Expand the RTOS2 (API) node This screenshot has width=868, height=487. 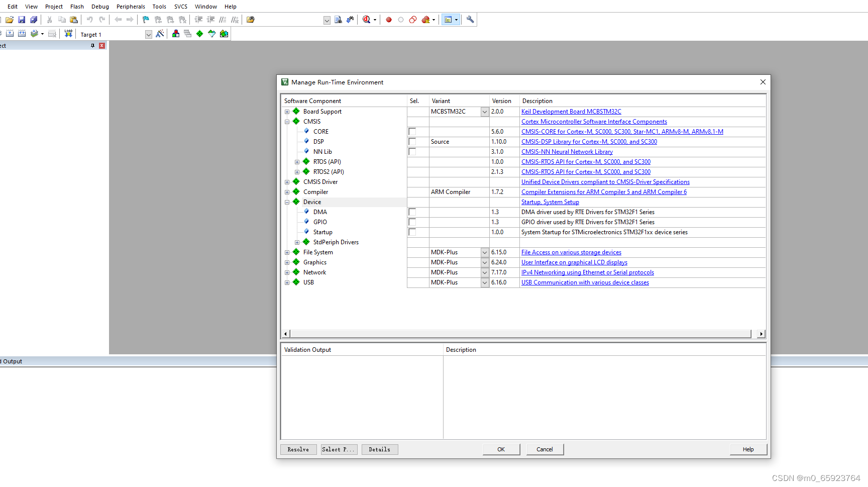(297, 172)
